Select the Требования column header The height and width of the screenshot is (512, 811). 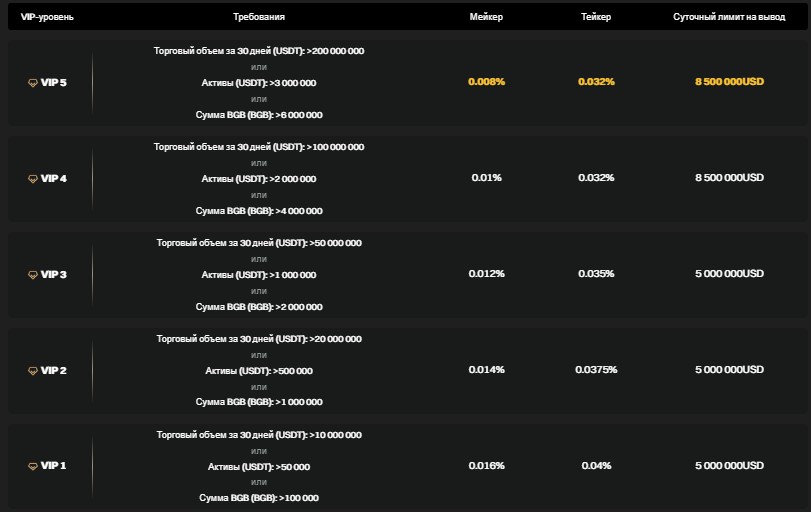pos(259,17)
